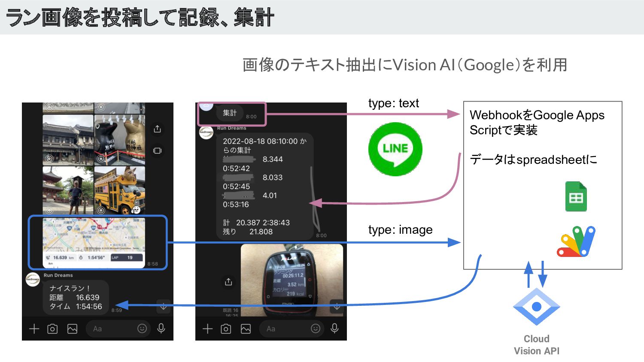The image size is (644, 362).
Task: Click the Cloud Vision API diamond icon
Action: pyautogui.click(x=536, y=307)
